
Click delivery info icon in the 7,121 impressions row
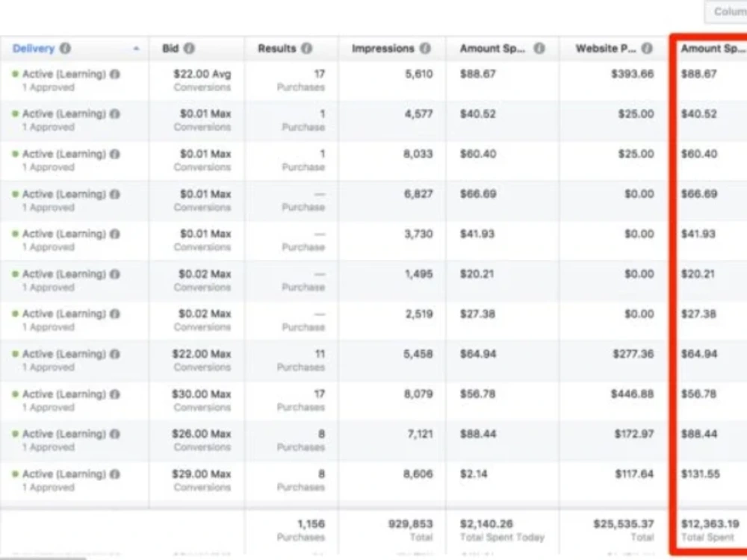tap(115, 435)
